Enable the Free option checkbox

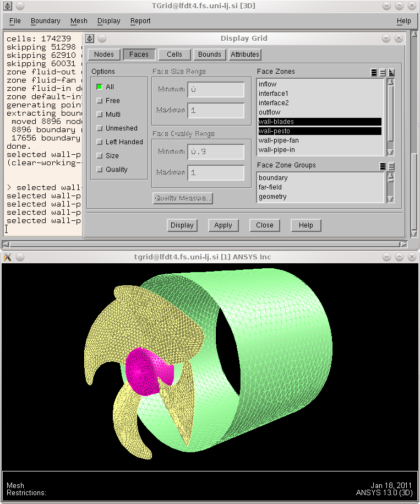100,101
